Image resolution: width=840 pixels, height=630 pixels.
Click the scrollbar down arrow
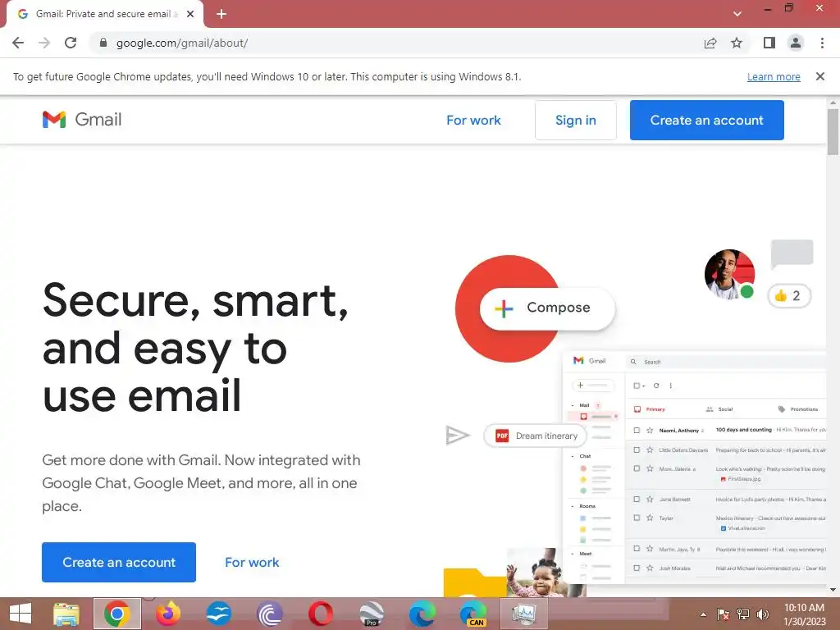(833, 590)
